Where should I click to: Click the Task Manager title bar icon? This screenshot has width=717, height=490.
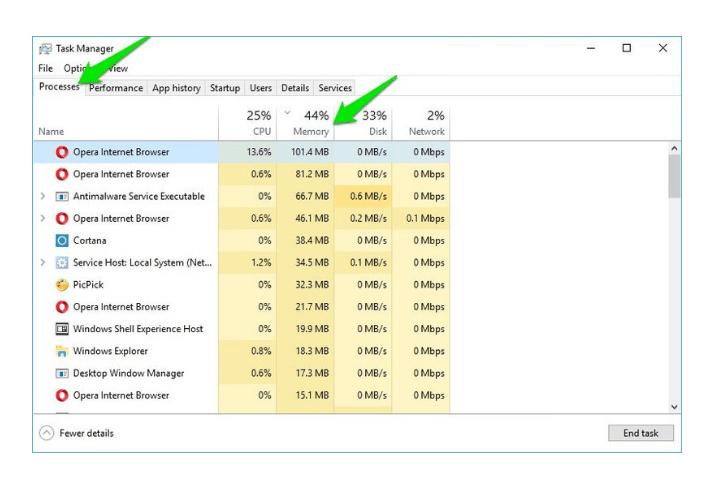[45, 48]
